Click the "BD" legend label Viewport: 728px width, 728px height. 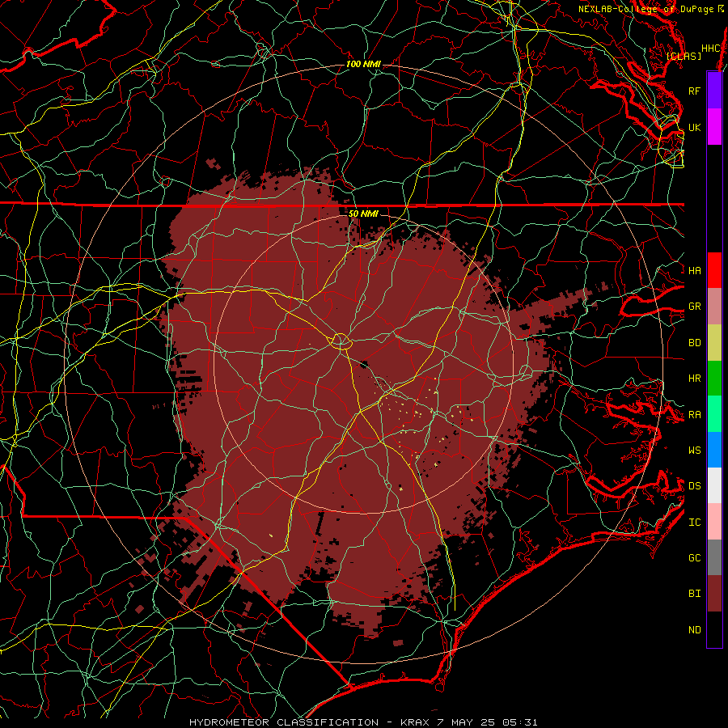pyautogui.click(x=695, y=343)
